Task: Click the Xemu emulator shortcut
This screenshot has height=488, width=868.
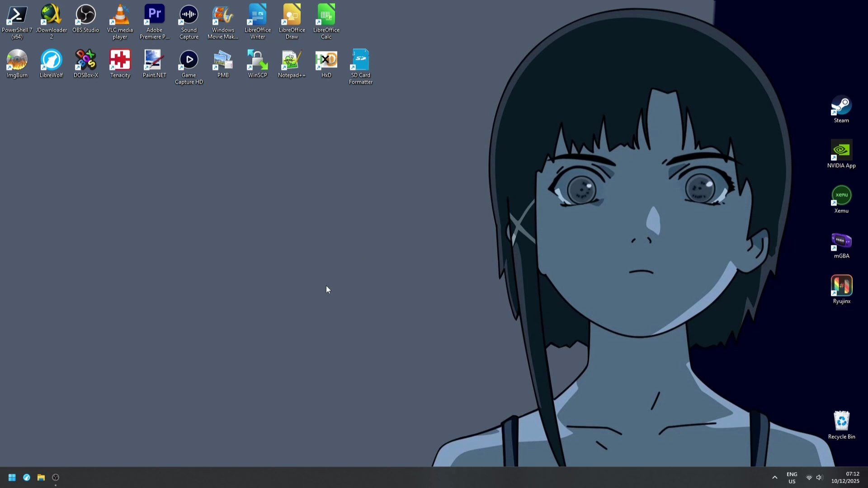Action: (841, 199)
